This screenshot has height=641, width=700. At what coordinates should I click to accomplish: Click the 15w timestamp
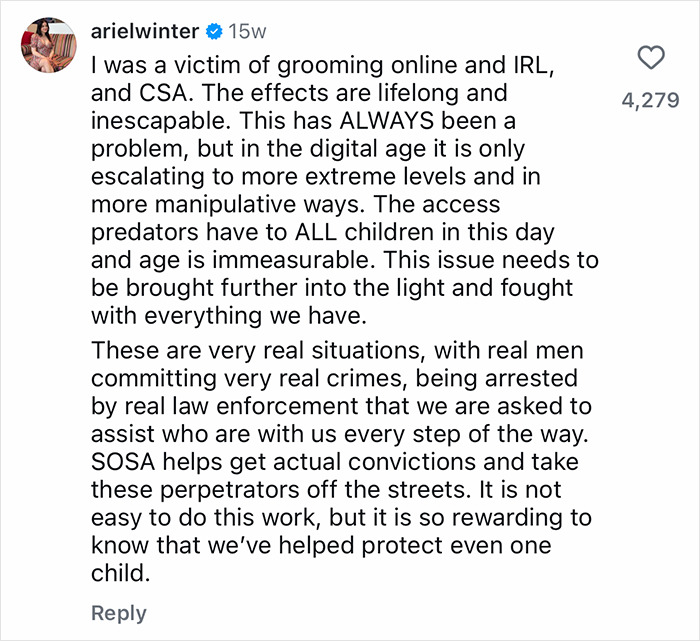click(246, 31)
